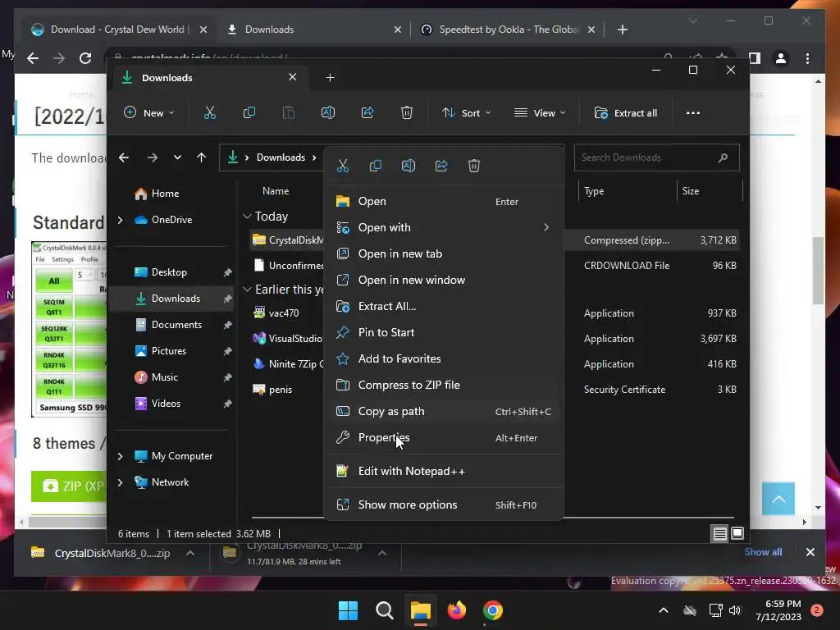Click the Rename icon in Explorer toolbar

(328, 112)
